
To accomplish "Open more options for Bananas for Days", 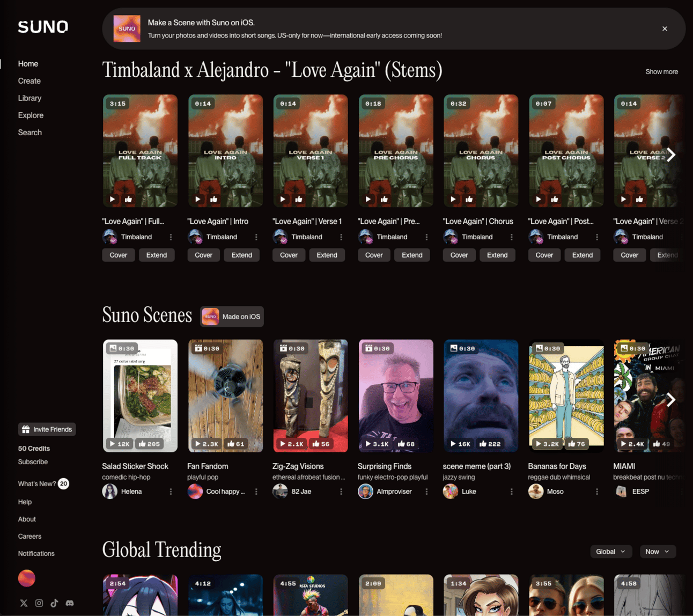I will [597, 492].
